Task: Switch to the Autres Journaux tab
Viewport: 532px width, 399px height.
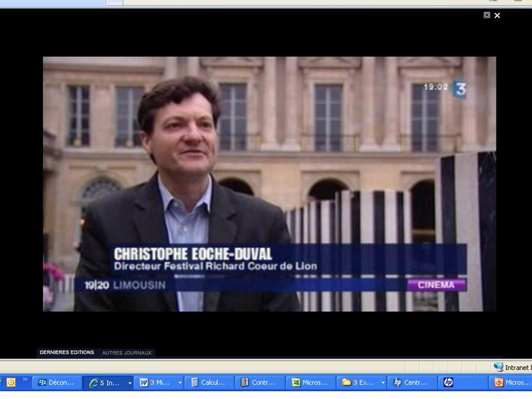Action: 126,352
